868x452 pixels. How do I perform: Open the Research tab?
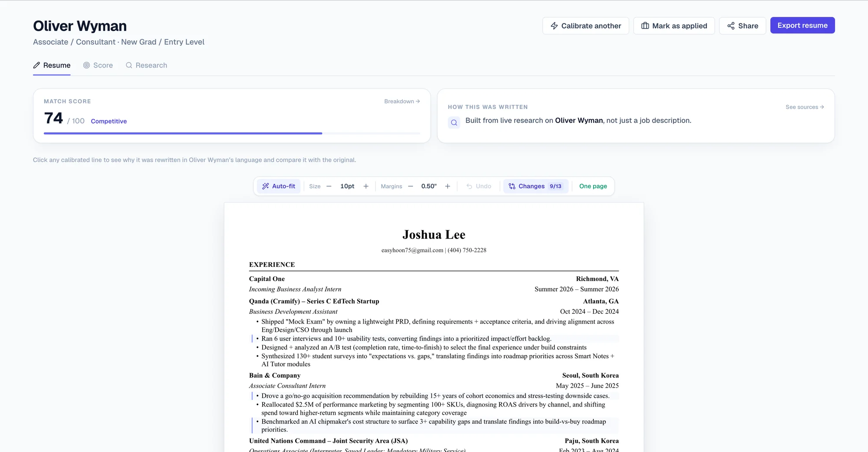coord(146,65)
